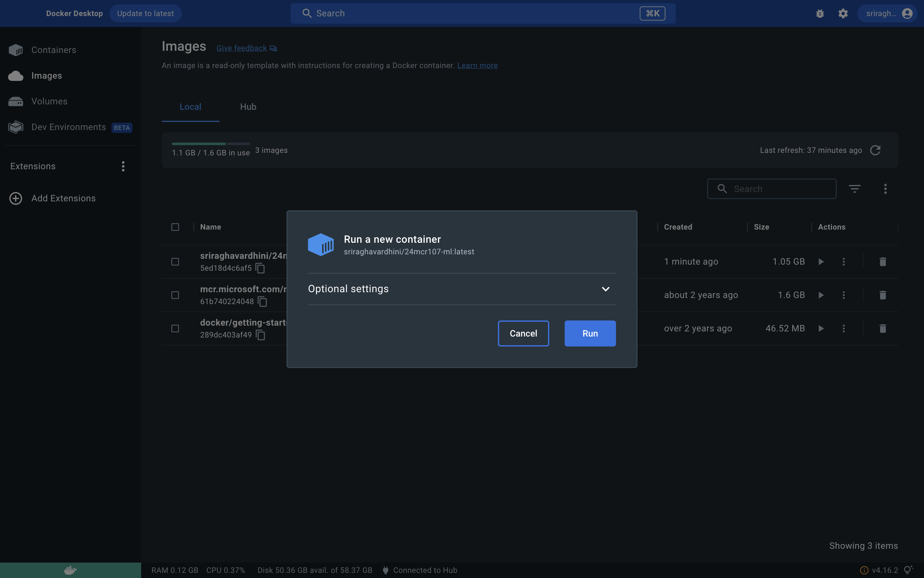Open the filter icon beside image search
The width and height of the screenshot is (924, 578).
tap(854, 189)
